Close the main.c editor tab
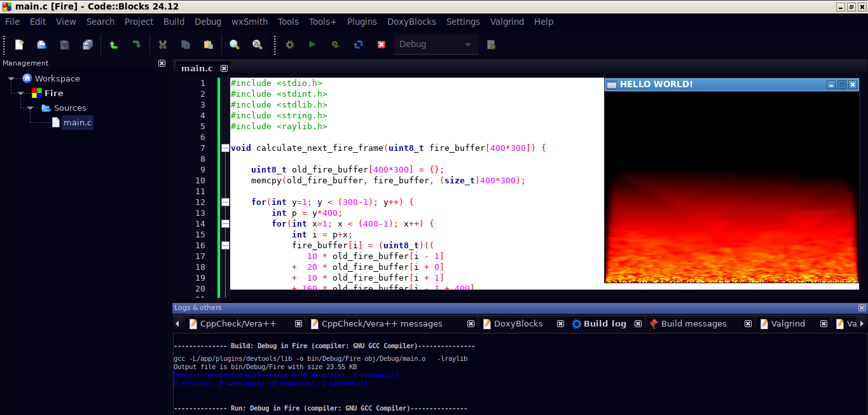Image resolution: width=868 pixels, height=415 pixels. coord(224,69)
